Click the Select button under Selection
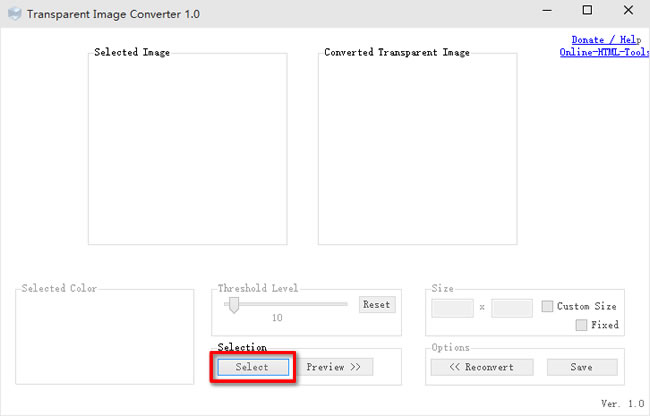The image size is (650, 416). [253, 367]
